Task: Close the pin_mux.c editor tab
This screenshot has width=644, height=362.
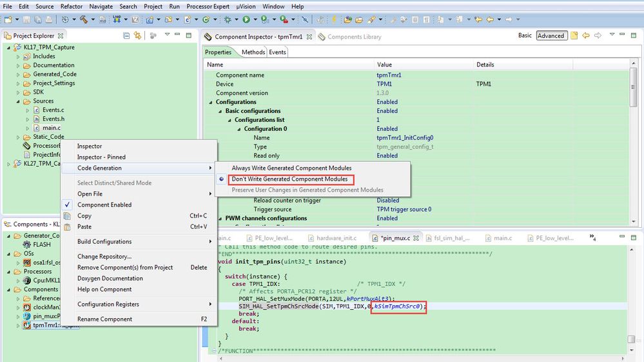Action: coord(416,238)
